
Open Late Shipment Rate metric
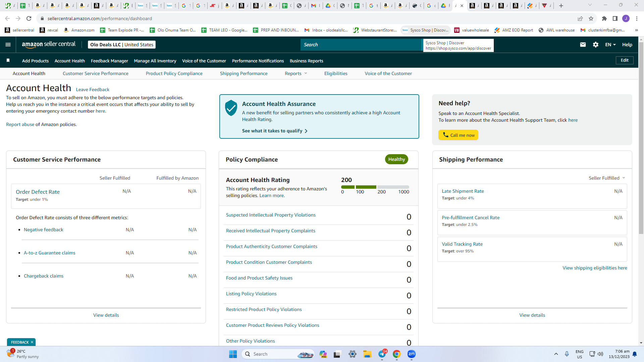click(463, 191)
